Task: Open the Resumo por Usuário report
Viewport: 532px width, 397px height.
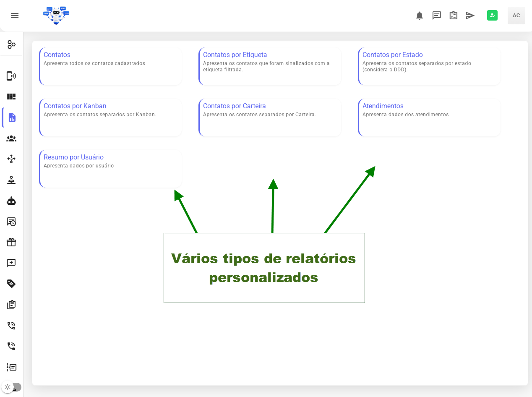Action: pyautogui.click(x=111, y=169)
